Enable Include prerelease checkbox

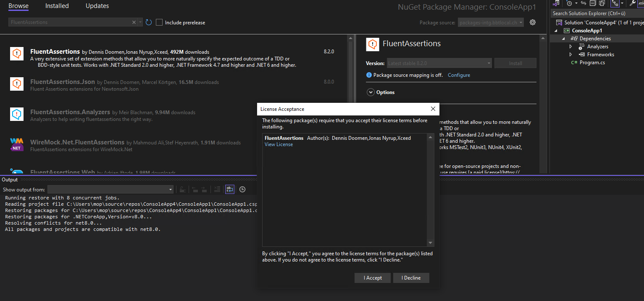(159, 22)
